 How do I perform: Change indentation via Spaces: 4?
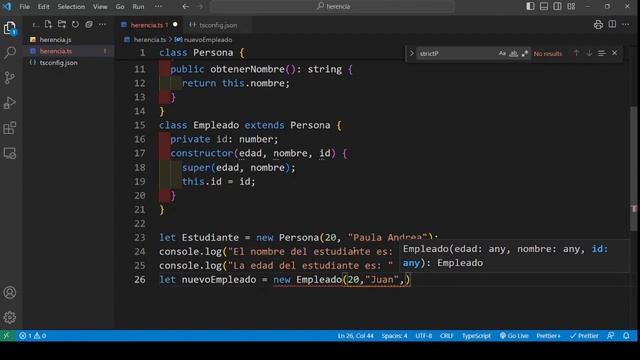(x=394, y=336)
